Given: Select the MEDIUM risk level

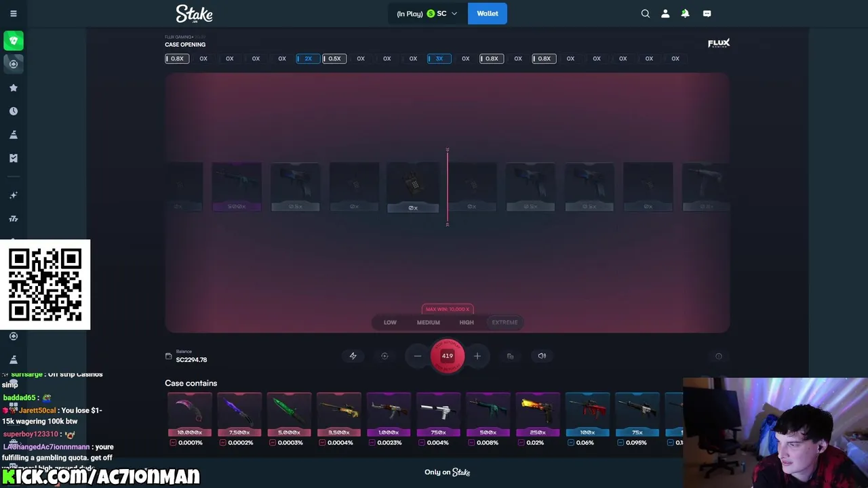Looking at the screenshot, I should pos(429,323).
